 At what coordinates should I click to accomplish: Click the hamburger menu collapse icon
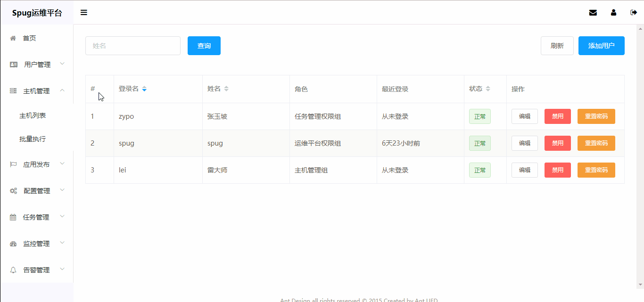point(84,13)
